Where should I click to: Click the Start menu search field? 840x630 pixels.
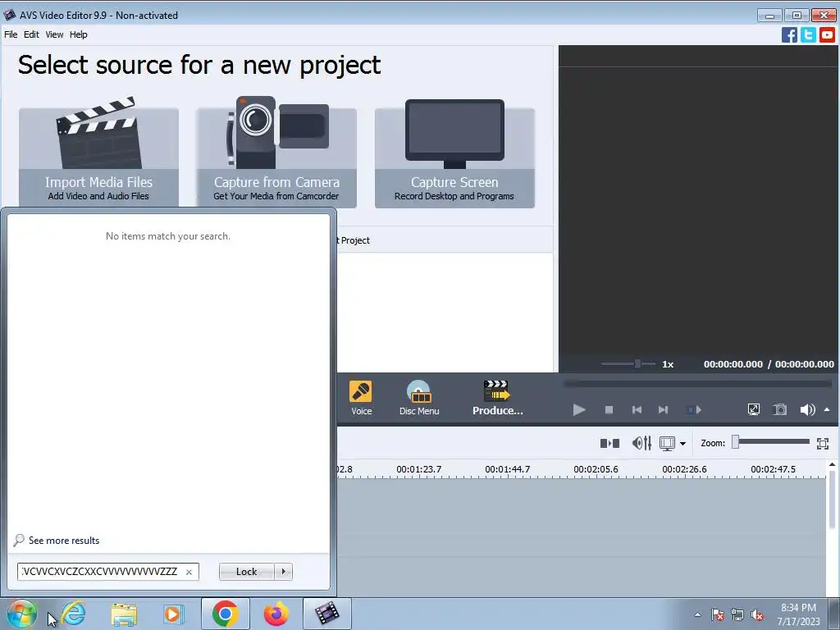point(101,572)
